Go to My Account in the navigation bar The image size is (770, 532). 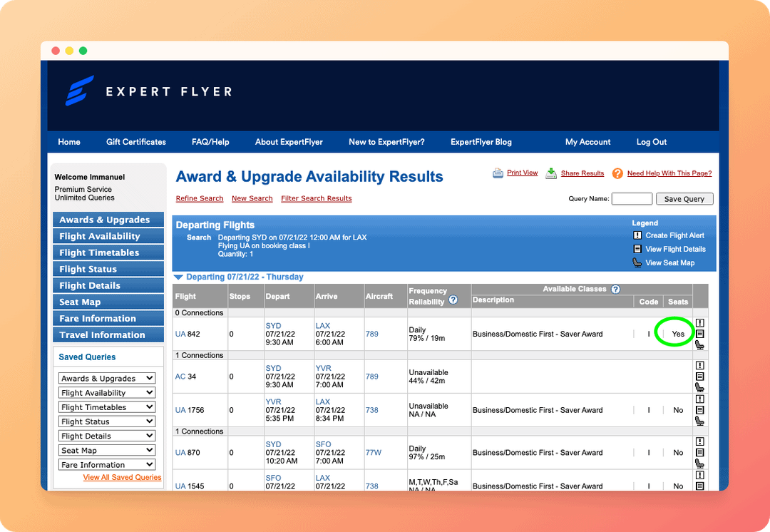tap(587, 141)
